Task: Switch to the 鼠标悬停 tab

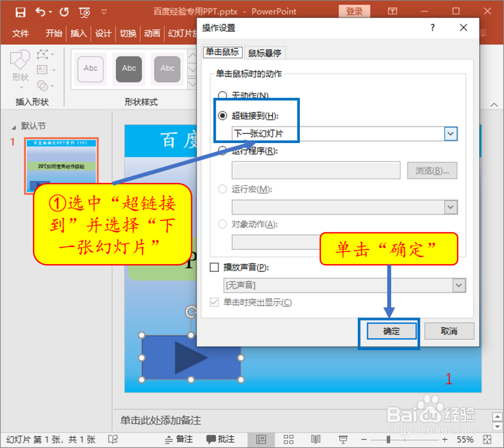Action: click(265, 53)
